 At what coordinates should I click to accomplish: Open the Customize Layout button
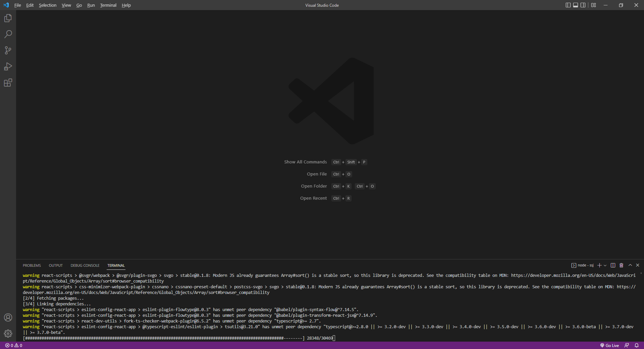click(594, 5)
